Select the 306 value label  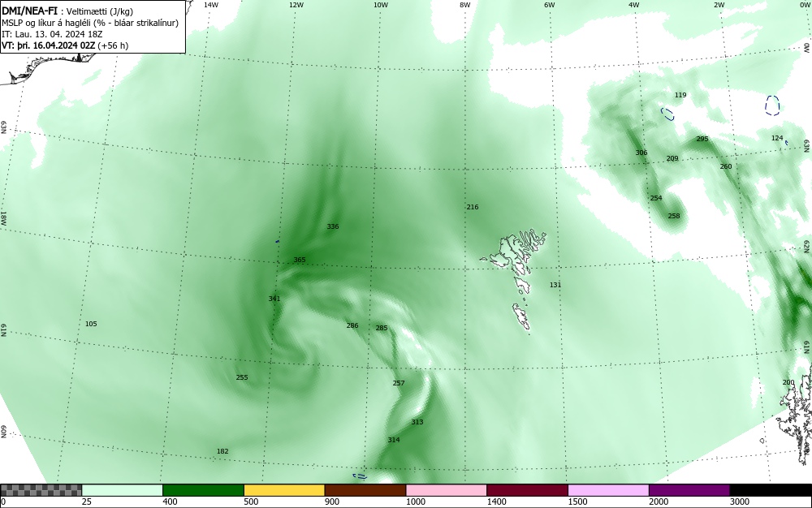pos(641,153)
